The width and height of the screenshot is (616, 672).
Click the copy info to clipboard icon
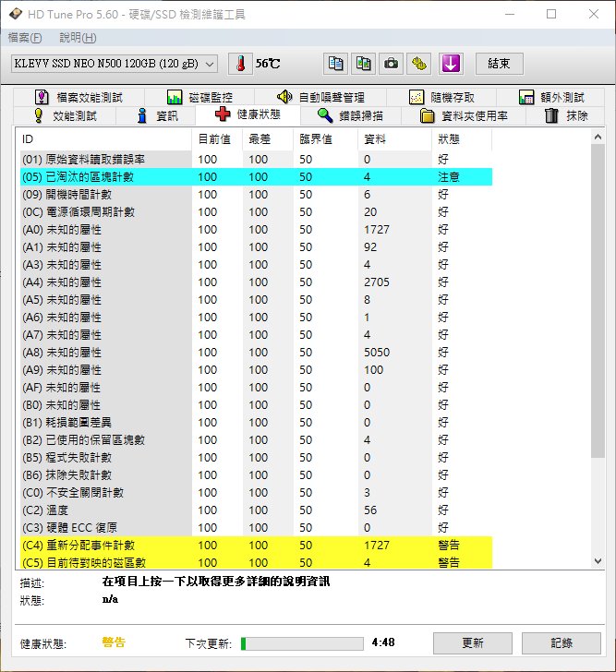click(x=335, y=64)
